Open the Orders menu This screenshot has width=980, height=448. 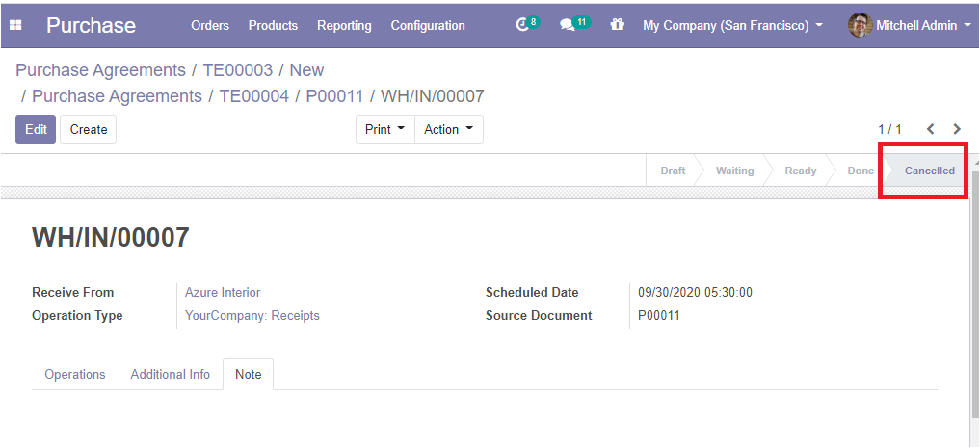pyautogui.click(x=210, y=26)
